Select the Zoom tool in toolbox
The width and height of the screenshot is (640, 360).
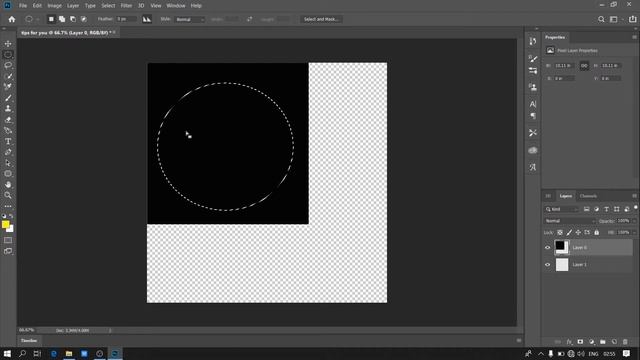coord(8,195)
